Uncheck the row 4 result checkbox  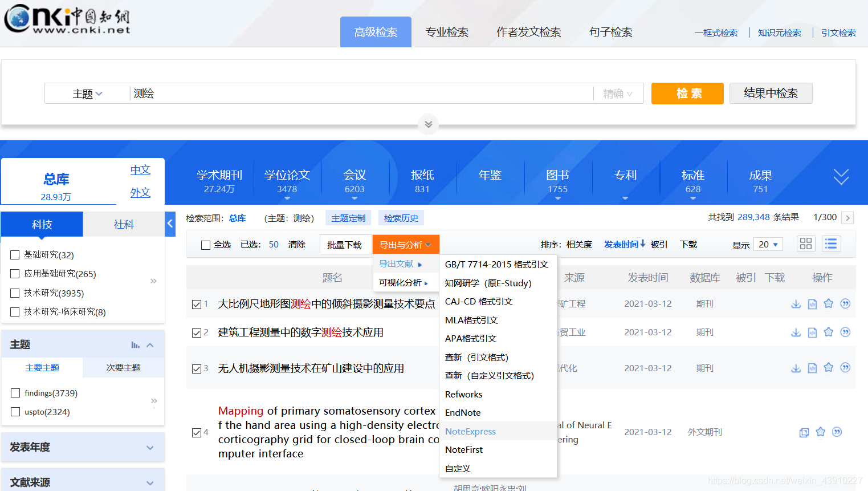tap(197, 433)
